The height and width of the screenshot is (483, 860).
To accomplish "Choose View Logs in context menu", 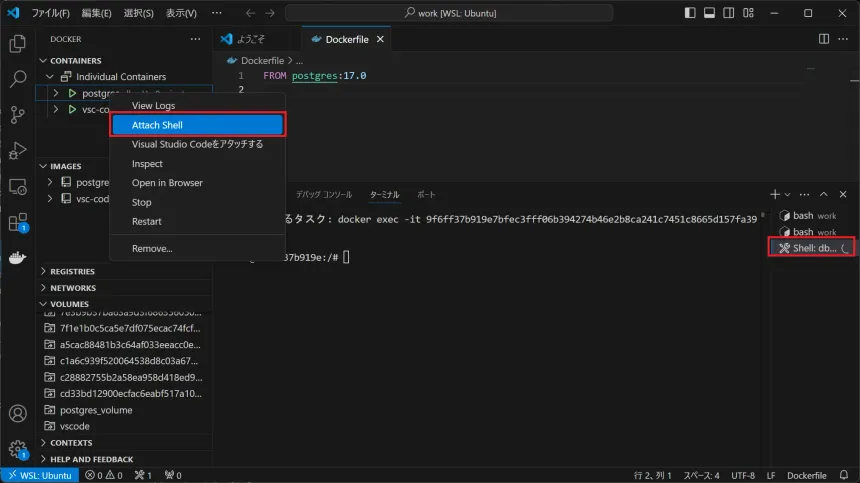I will point(153,106).
